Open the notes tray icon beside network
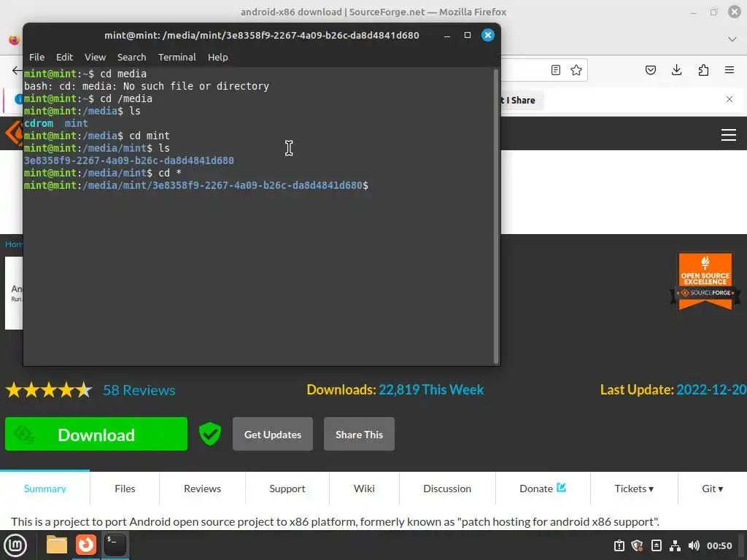 (x=657, y=545)
